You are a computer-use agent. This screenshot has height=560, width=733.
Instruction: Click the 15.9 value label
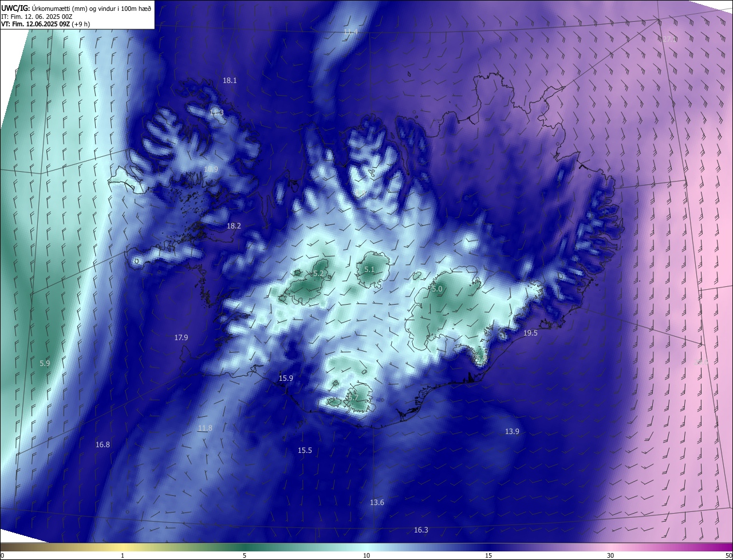click(x=286, y=378)
